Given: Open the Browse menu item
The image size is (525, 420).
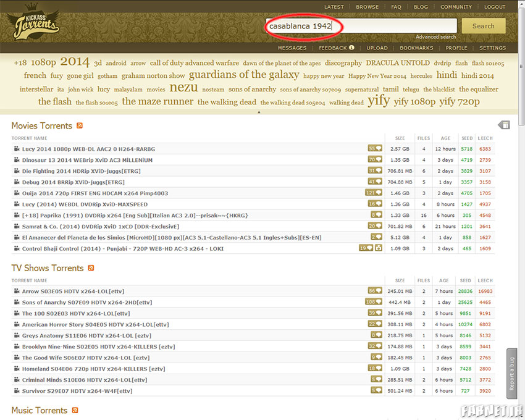Looking at the screenshot, I should point(367,7).
